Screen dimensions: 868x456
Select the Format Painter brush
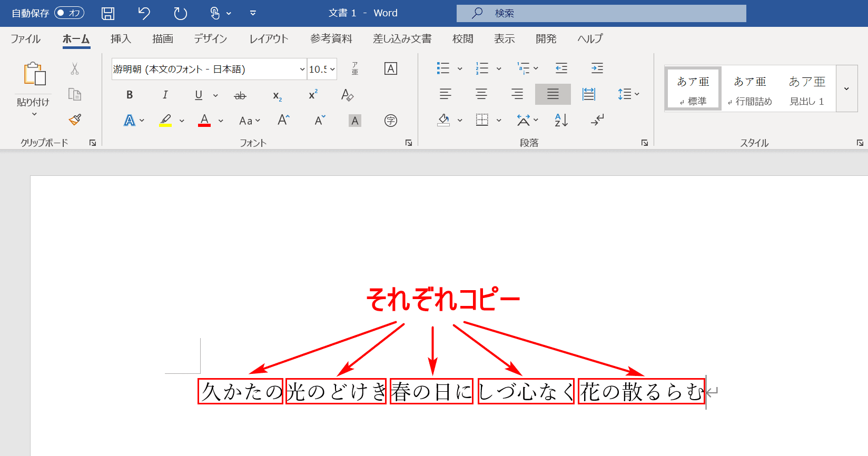point(75,120)
